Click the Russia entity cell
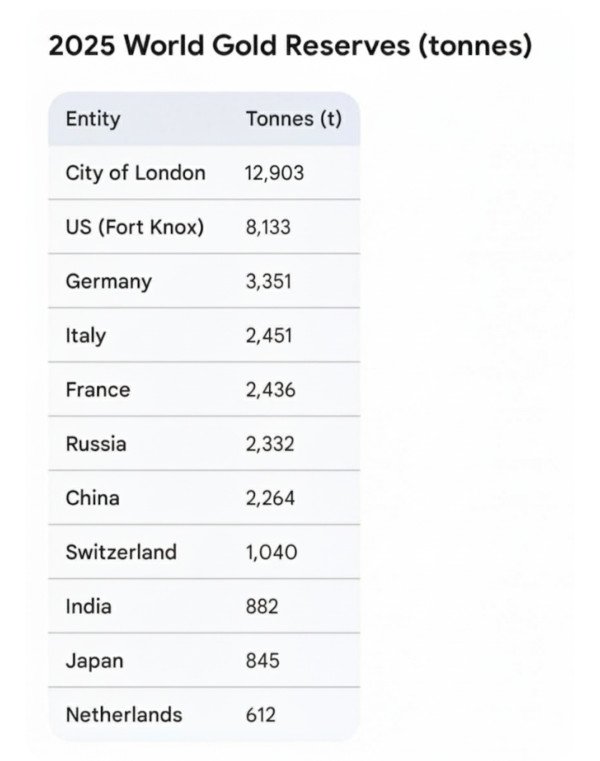Image resolution: width=600 pixels, height=761 pixels. point(96,443)
